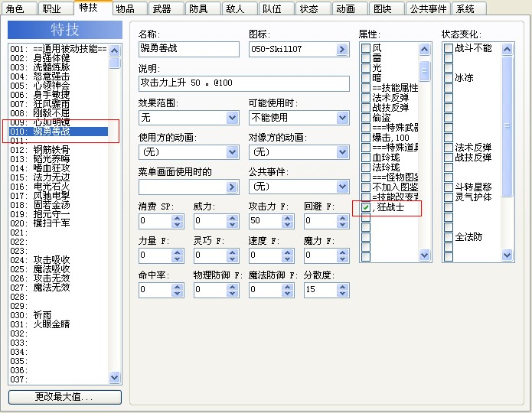Image resolution: width=532 pixels, height=413 pixels.
Task: Open the 公共事件 tab
Action: [x=428, y=9]
